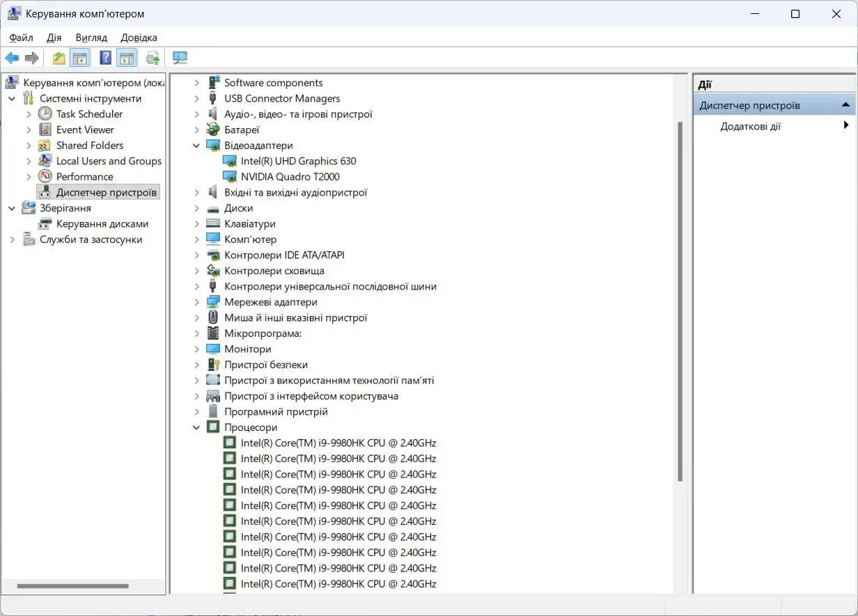Viewport: 858px width, 616px height.
Task: Click the Performance icon in left tree
Action: (x=45, y=177)
